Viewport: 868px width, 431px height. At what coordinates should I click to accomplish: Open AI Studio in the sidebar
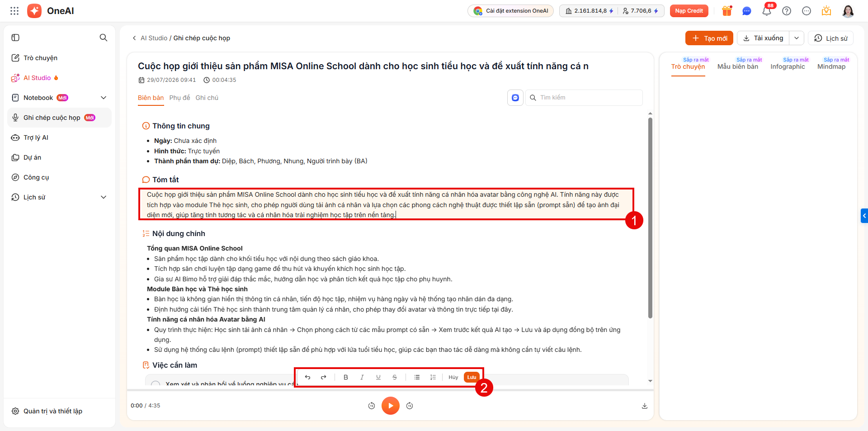(x=60, y=78)
